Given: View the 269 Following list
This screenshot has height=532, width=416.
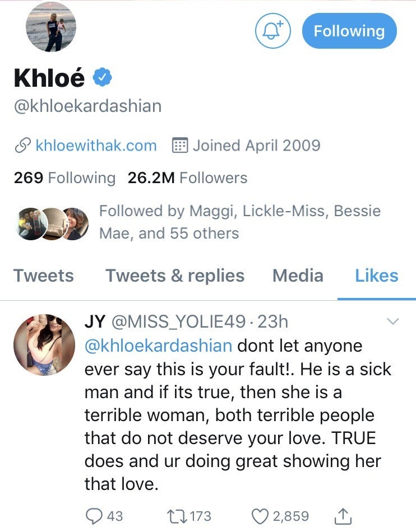Looking at the screenshot, I should click(64, 178).
